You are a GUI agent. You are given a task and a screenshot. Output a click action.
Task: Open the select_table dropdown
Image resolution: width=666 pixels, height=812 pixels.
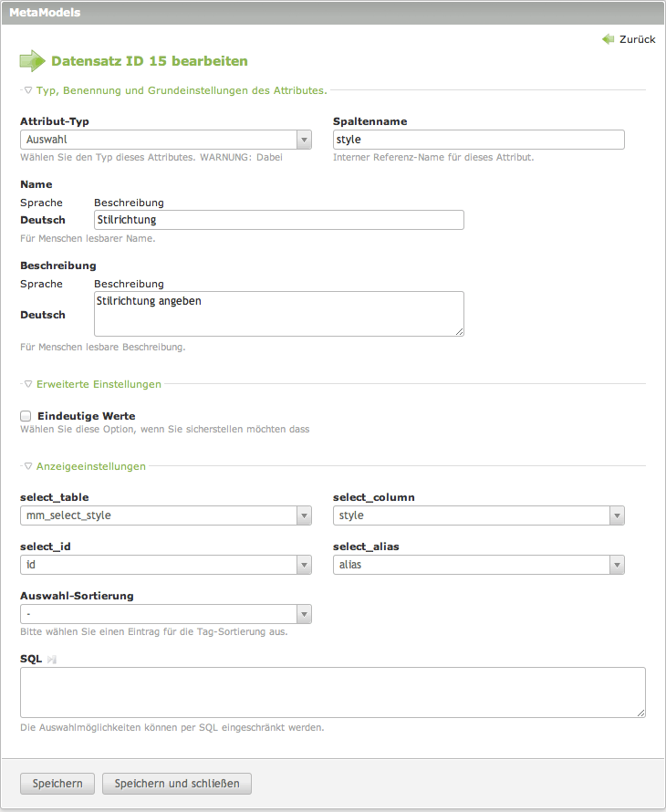click(166, 515)
